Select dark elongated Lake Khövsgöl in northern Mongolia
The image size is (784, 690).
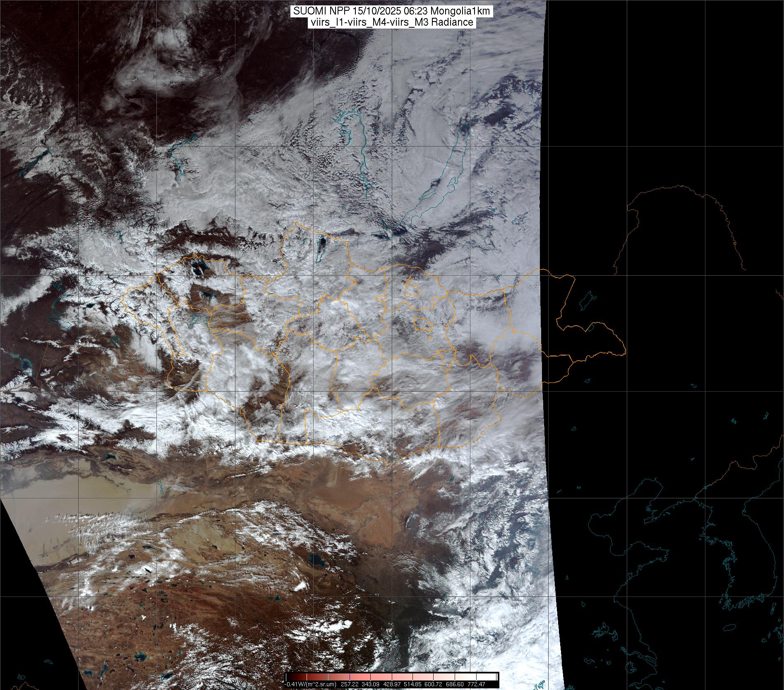pyautogui.click(x=321, y=247)
